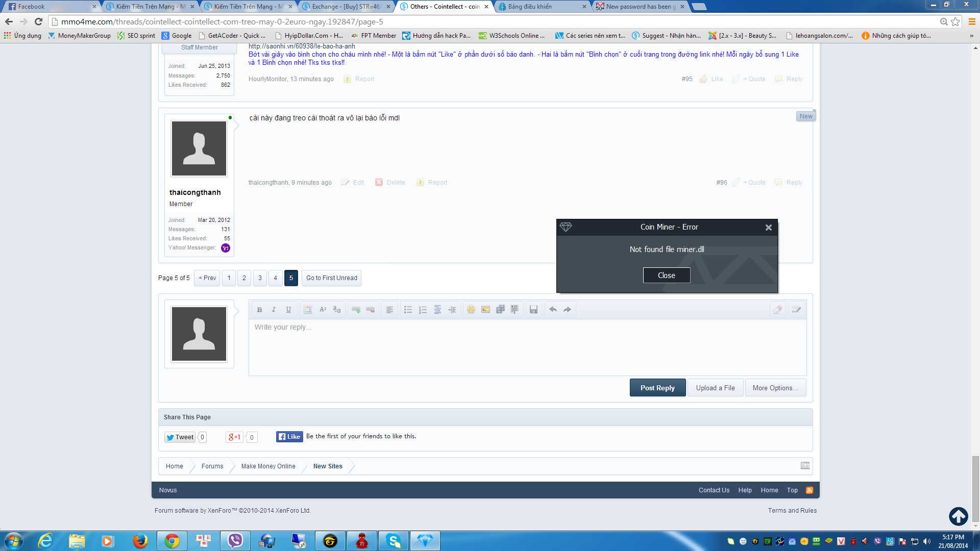Open the text color picker
The width and height of the screenshot is (980, 551).
(307, 310)
